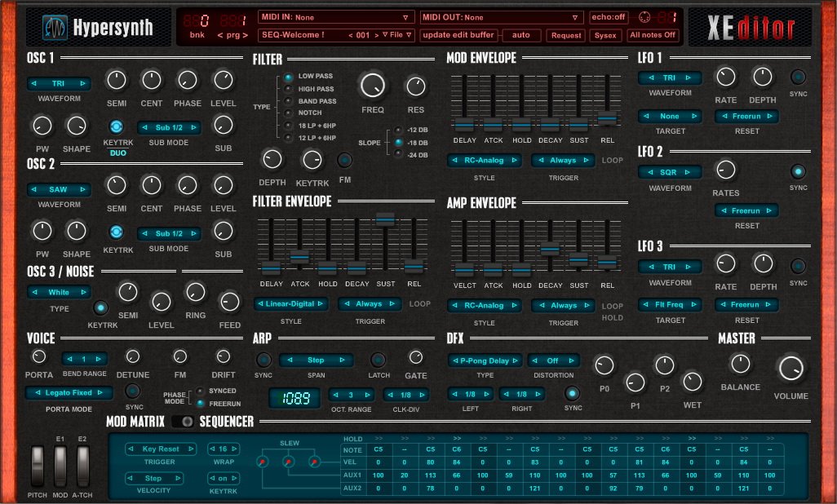The width and height of the screenshot is (837, 504).
Task: Flip the MOD MATRIX / SEQUENCER switch
Action: tap(183, 422)
